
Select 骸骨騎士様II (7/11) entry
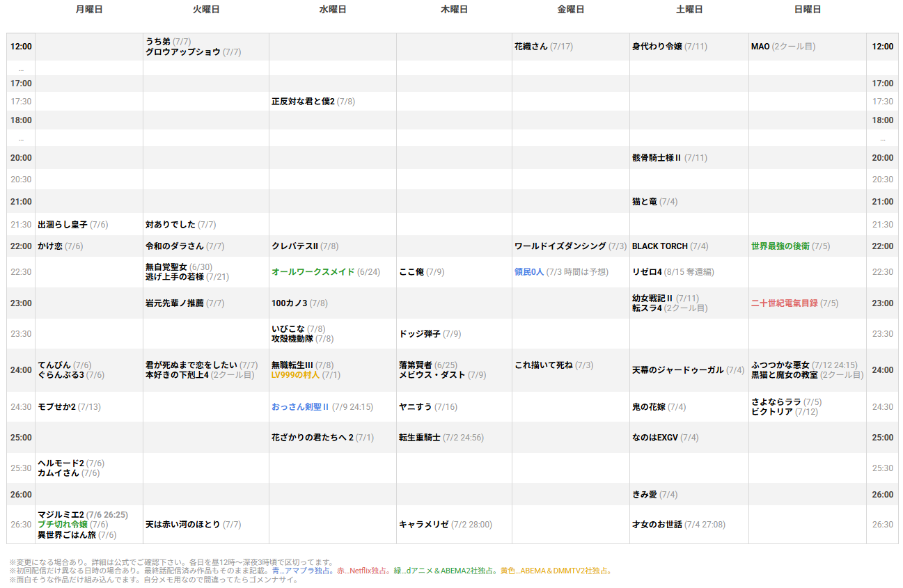[670, 158]
